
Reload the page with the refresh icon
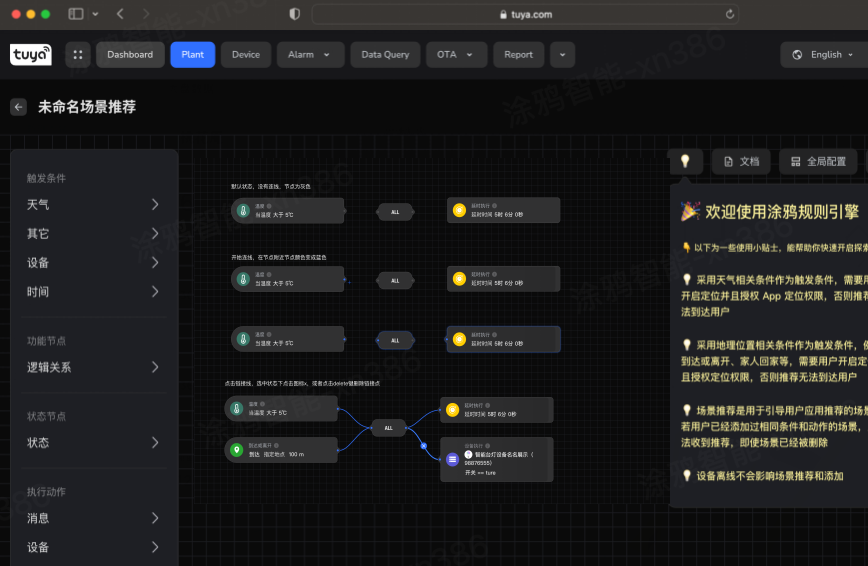(730, 14)
